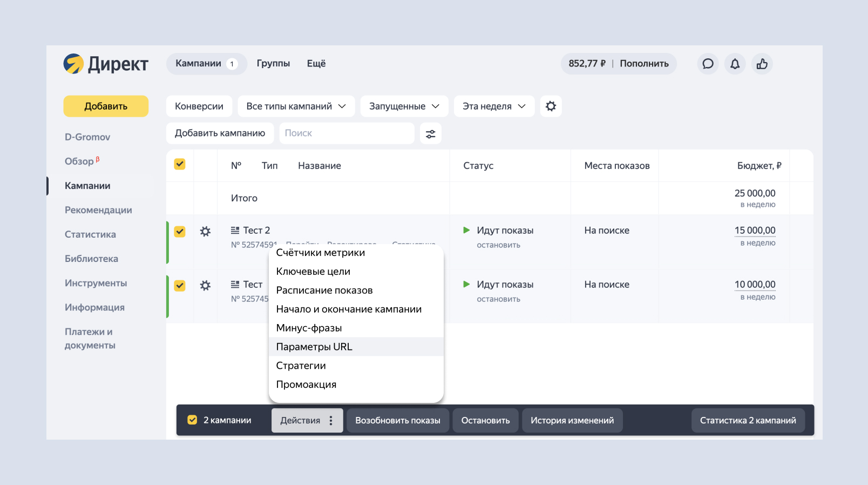Uncheck the 2 кампании checkbox in bottom bar

pyautogui.click(x=192, y=420)
